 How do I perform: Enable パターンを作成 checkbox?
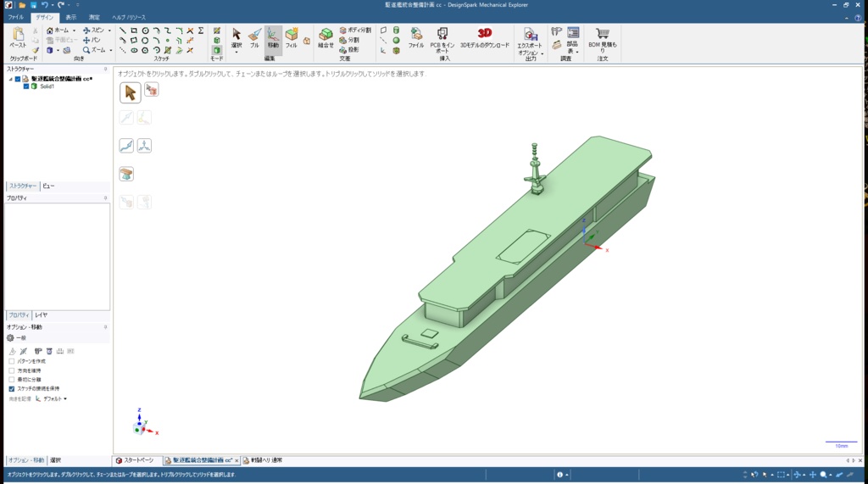tap(12, 361)
